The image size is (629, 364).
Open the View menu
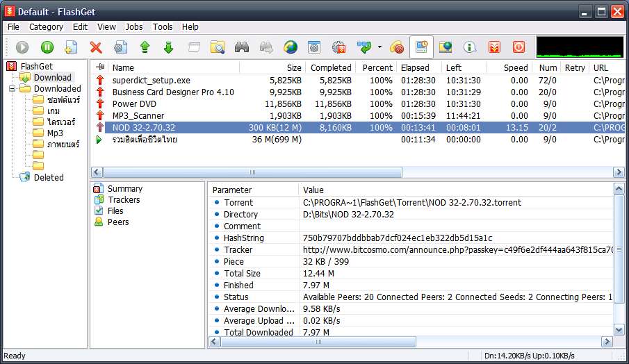pyautogui.click(x=106, y=27)
